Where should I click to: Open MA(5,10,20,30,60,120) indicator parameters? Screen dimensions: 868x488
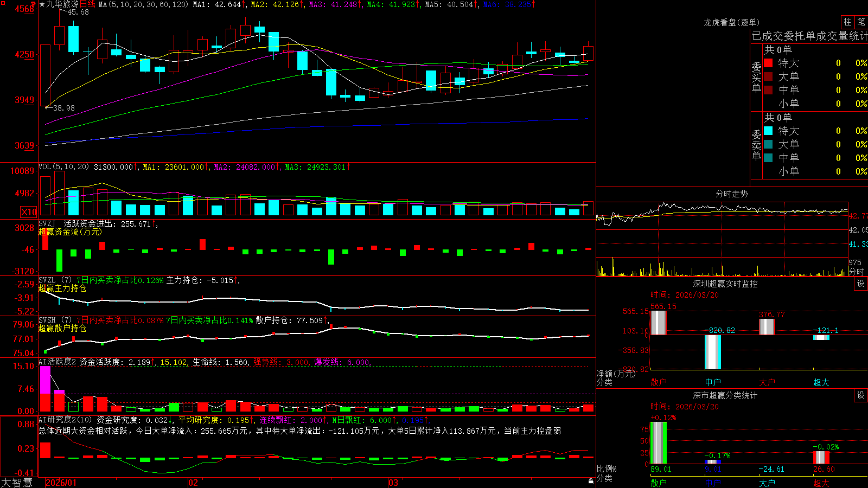143,4
